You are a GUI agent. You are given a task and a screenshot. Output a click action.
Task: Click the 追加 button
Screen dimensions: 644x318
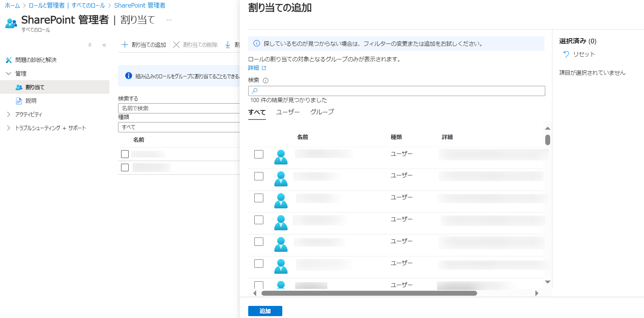[x=265, y=311]
